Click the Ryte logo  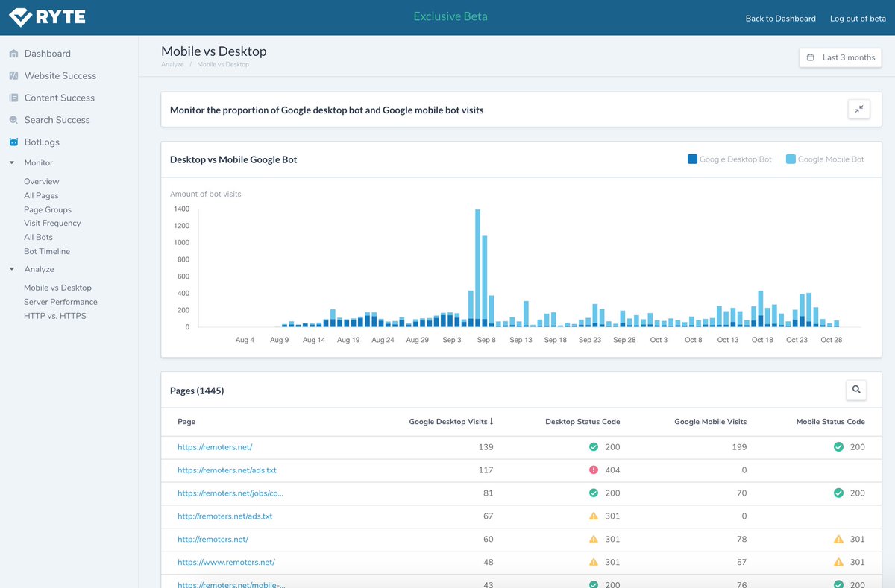[x=47, y=17]
